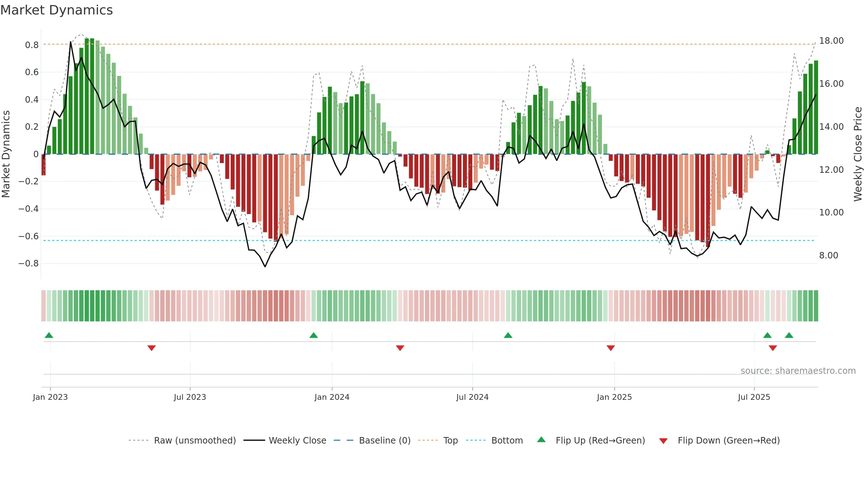Click the 14.00 price axis label

pos(831,127)
